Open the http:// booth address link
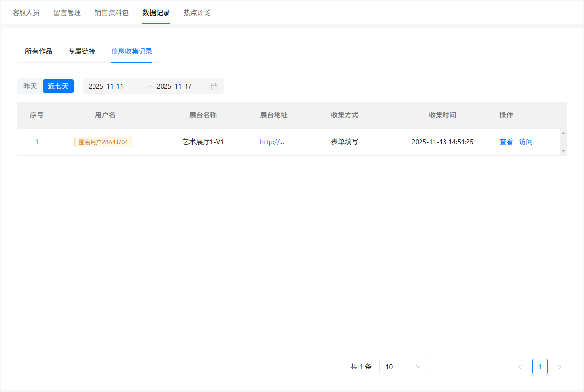This screenshot has height=392, width=584. (x=272, y=142)
